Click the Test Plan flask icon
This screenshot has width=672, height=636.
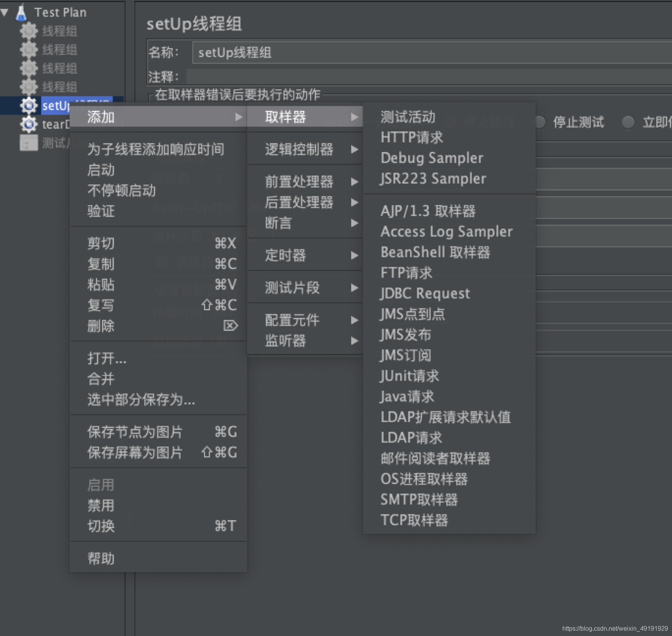coord(21,12)
